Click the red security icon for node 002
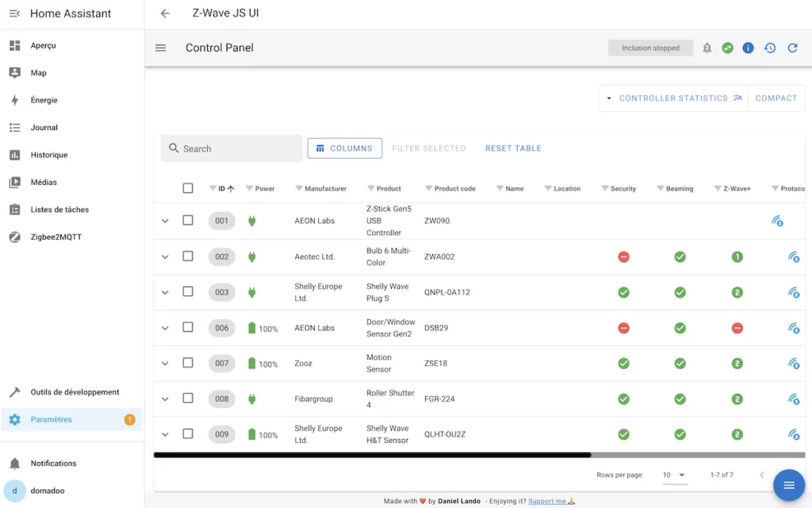The image size is (812, 508). pos(623,256)
